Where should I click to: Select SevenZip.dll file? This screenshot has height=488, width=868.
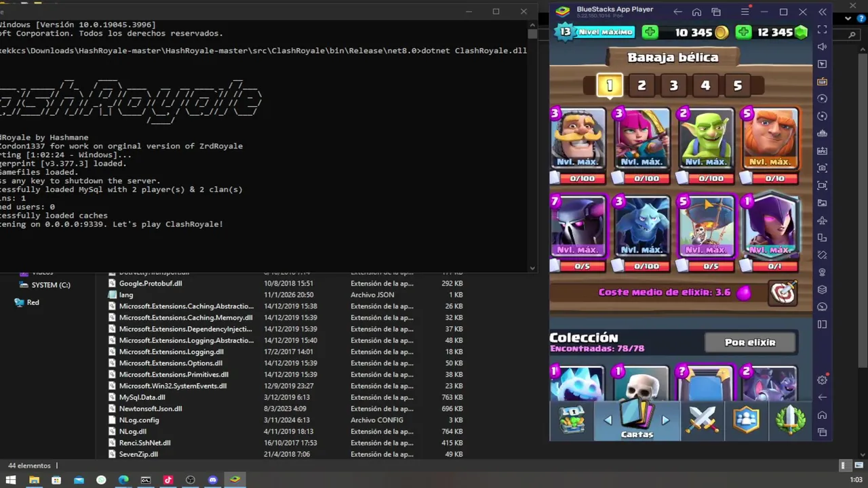(138, 454)
